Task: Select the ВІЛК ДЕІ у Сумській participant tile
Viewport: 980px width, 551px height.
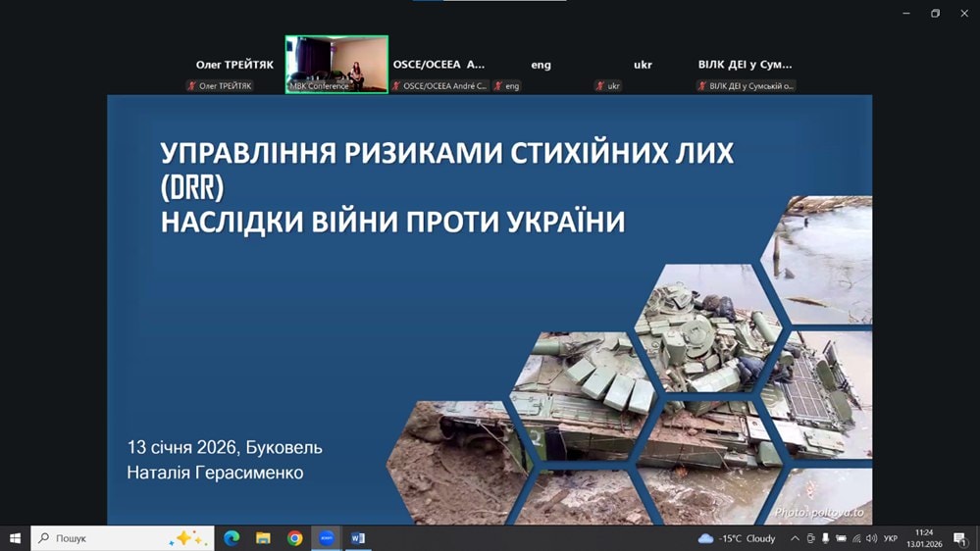Action: (745, 65)
